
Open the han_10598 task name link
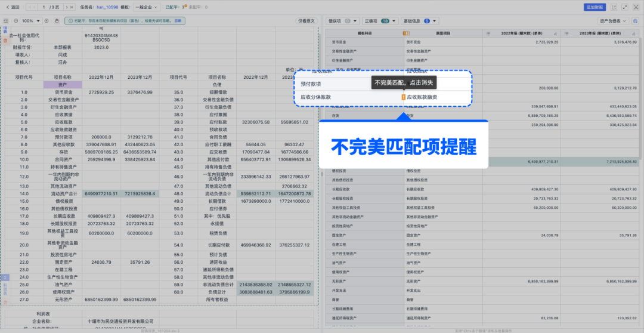pyautogui.click(x=107, y=7)
